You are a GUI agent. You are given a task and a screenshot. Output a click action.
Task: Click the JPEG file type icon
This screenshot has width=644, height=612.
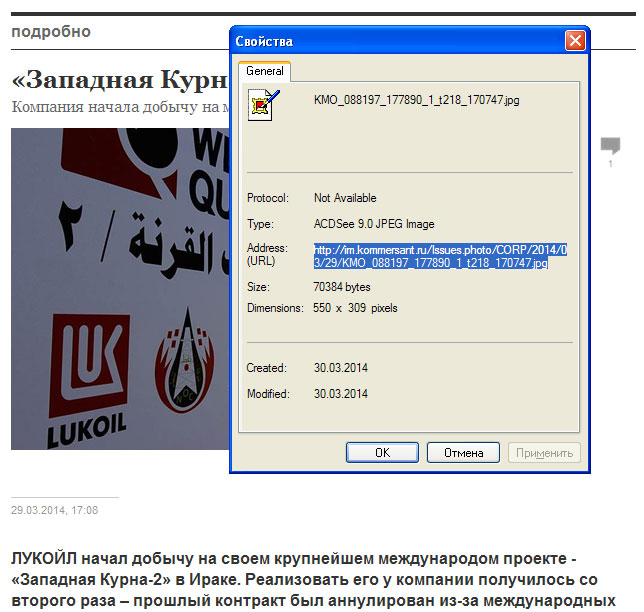(x=263, y=105)
